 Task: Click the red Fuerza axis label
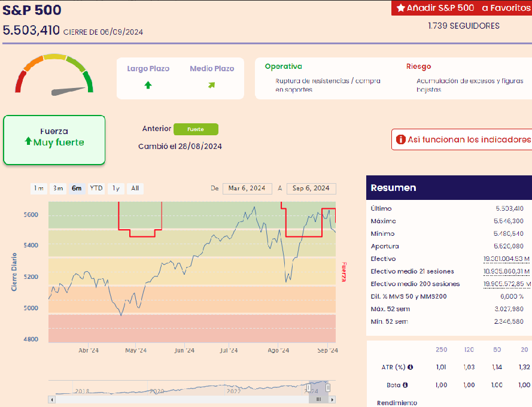tap(343, 272)
